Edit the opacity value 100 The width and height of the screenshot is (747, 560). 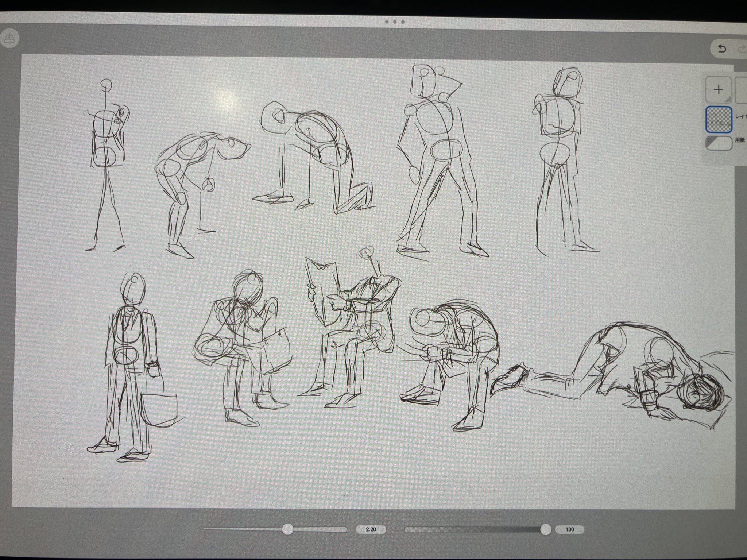point(569,529)
